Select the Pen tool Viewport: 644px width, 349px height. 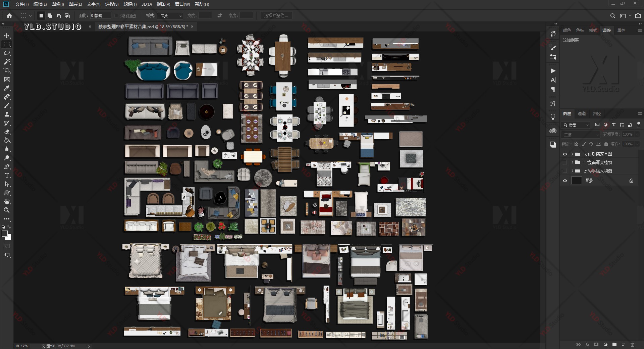click(x=7, y=166)
